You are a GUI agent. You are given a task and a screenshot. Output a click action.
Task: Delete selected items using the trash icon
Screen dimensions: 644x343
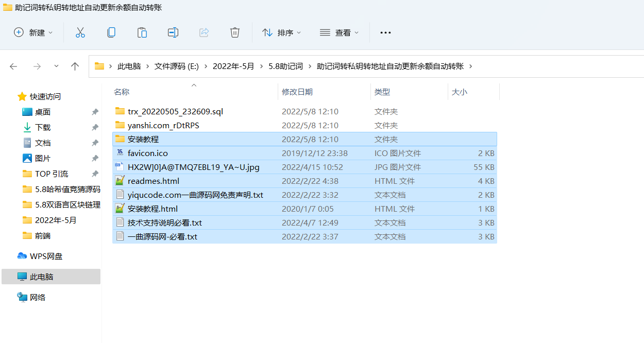234,32
